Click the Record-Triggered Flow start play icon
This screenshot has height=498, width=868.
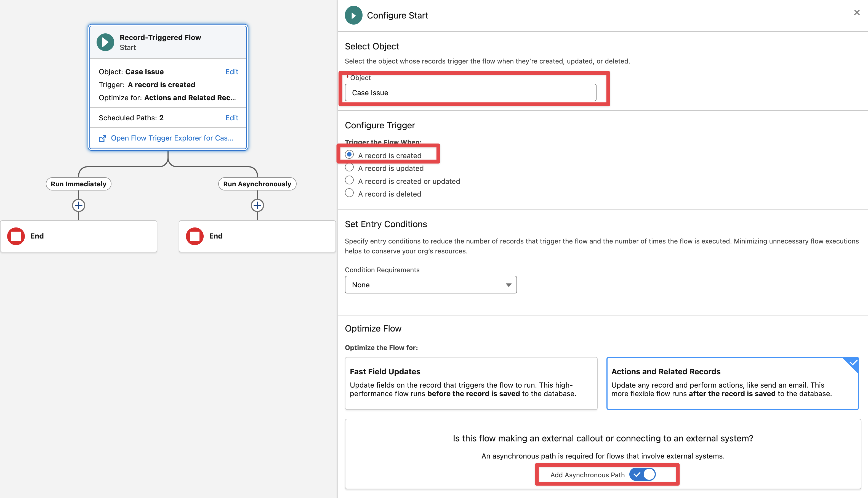coord(105,43)
